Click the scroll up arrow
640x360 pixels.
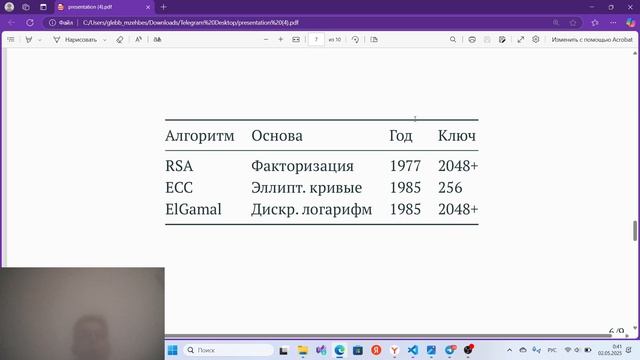(635, 53)
